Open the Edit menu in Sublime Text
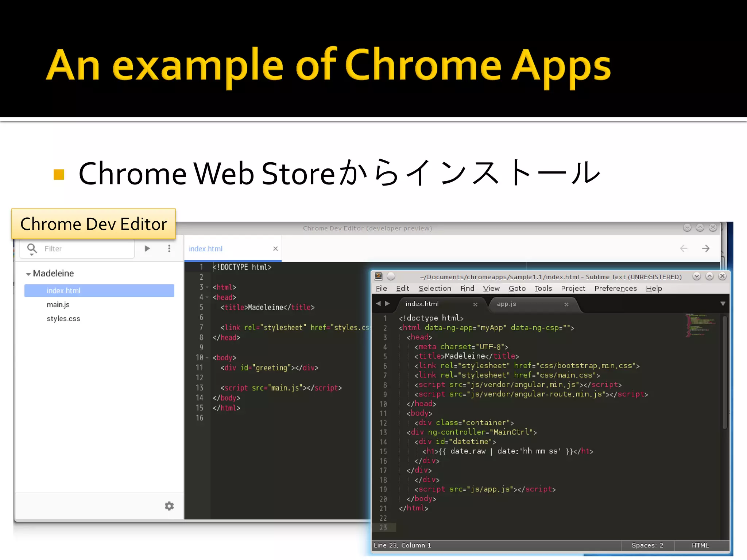This screenshot has height=560, width=747. [x=402, y=288]
